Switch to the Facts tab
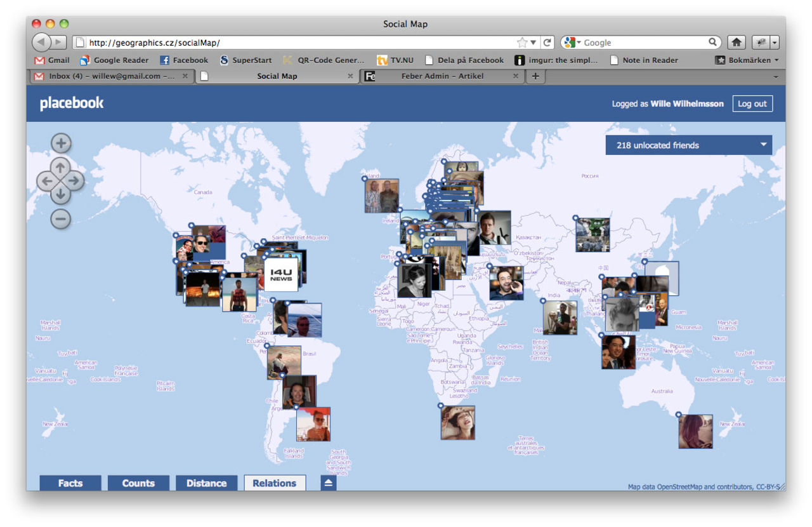 click(x=70, y=483)
